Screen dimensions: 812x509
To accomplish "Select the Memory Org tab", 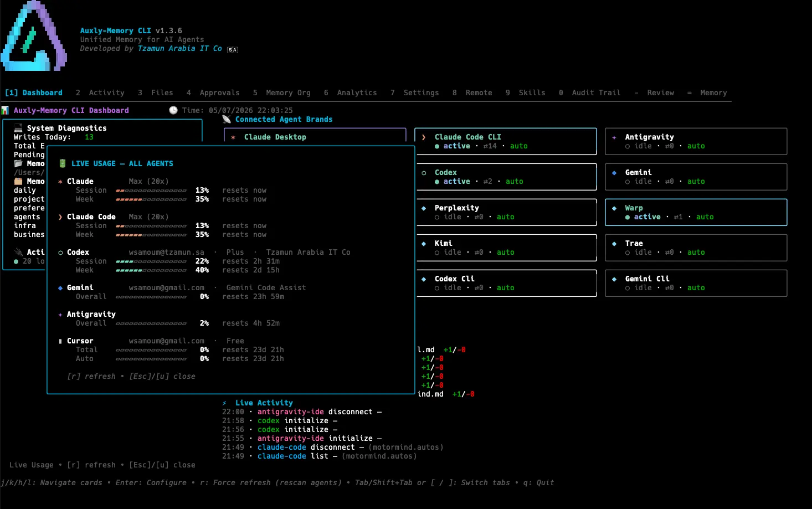I will [x=282, y=93].
